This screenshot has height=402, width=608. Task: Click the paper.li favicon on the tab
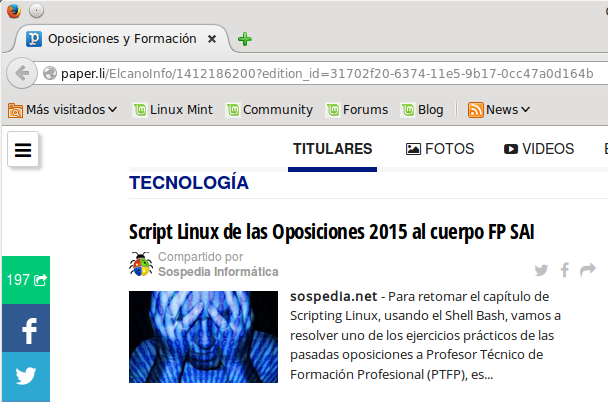(34, 39)
